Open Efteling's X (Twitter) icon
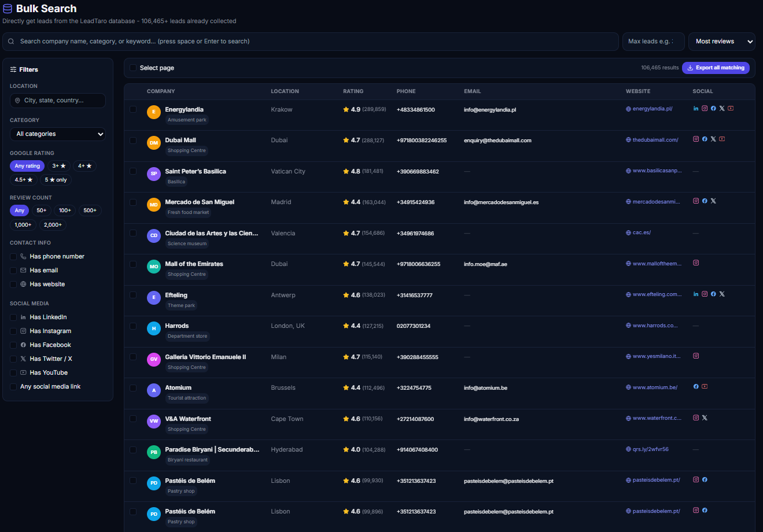 pos(722,294)
